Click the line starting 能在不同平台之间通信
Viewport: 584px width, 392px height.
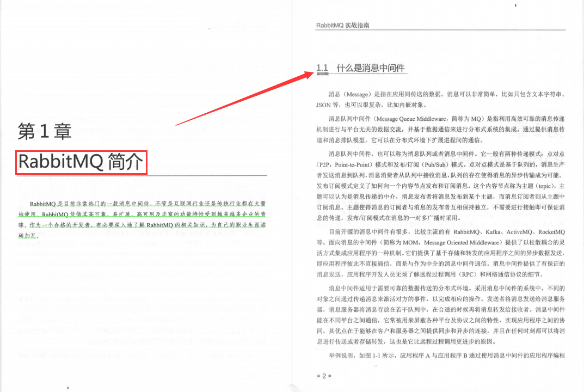[x=441, y=320]
